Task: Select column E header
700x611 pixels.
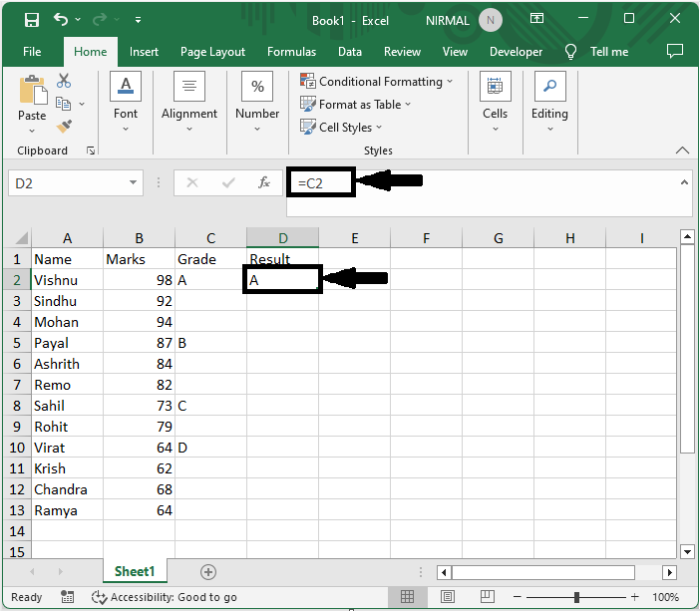Action: pos(354,238)
